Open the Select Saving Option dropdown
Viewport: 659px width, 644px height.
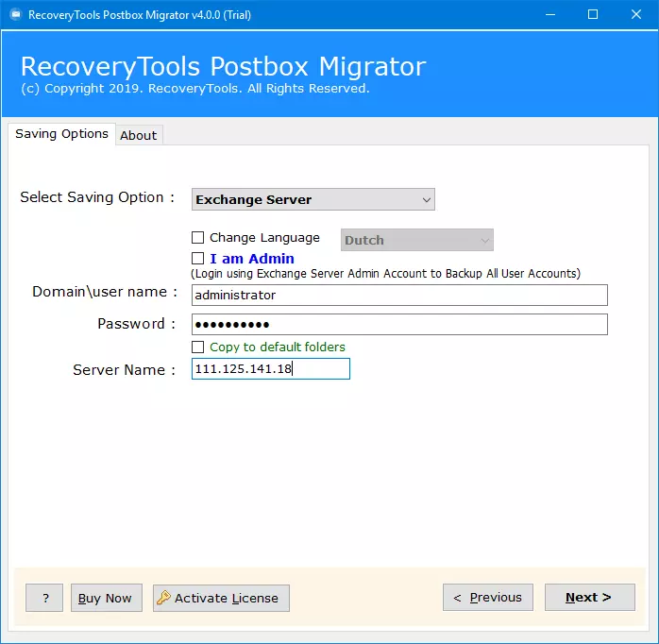click(313, 199)
